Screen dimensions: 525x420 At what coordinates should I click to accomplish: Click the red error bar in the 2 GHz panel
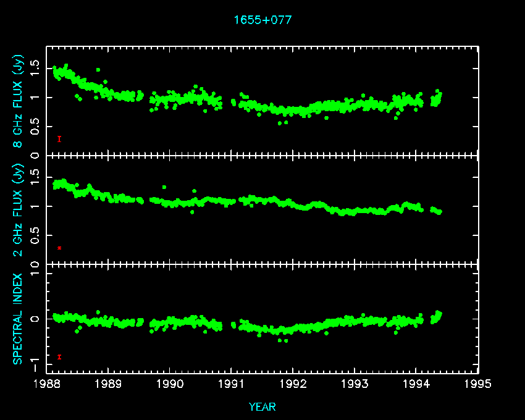pyautogui.click(x=59, y=248)
